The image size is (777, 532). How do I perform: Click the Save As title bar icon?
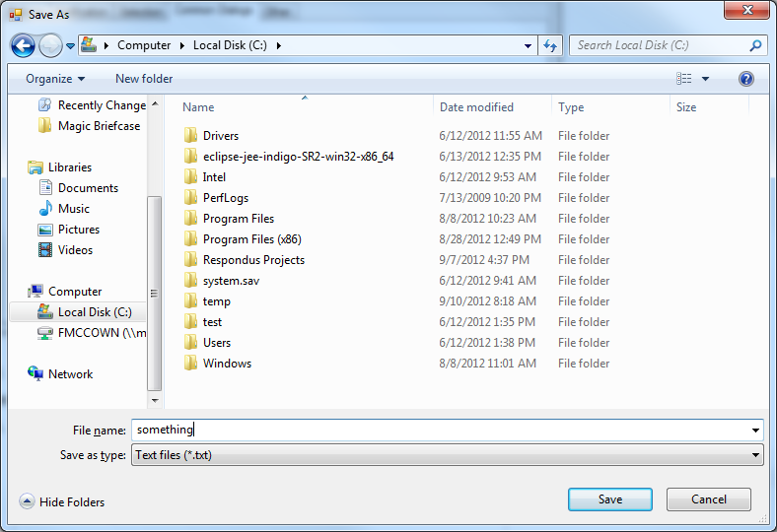16,15
